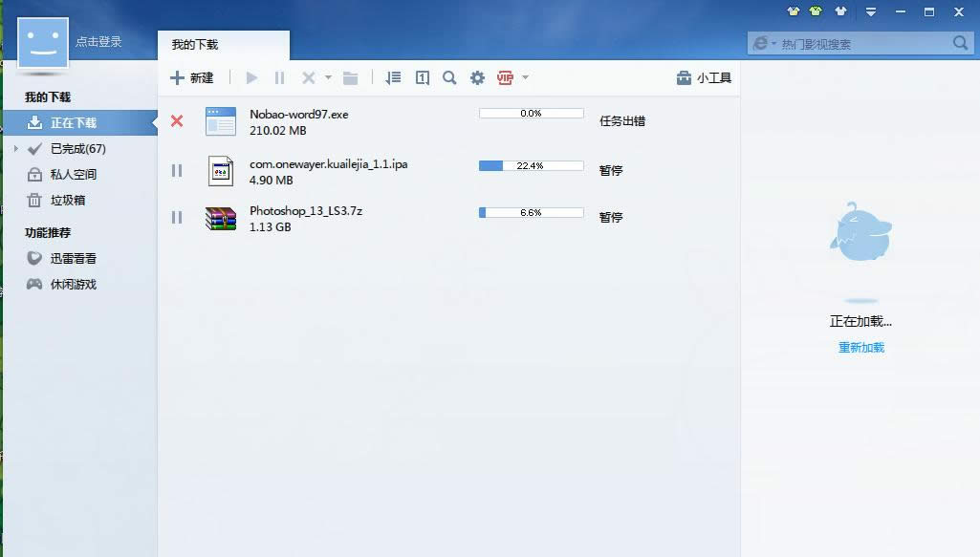
Task: Click 4.90 MB size text
Action: coord(272,181)
